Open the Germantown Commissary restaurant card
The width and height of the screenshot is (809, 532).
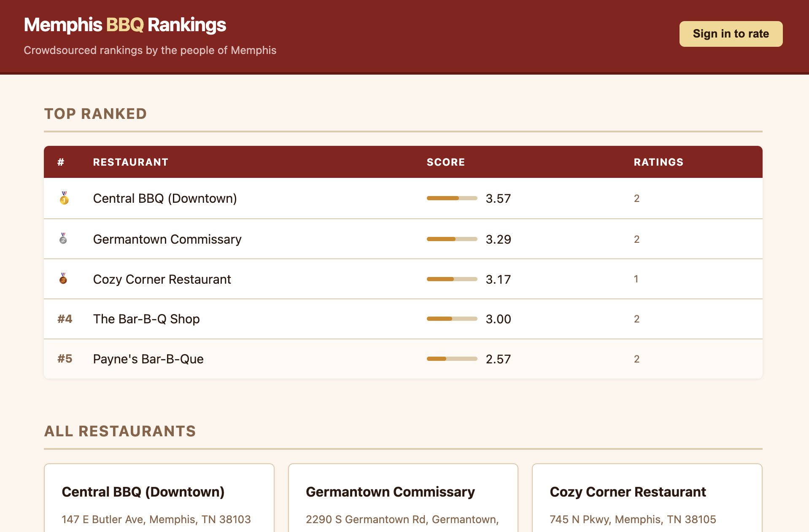pos(403,498)
